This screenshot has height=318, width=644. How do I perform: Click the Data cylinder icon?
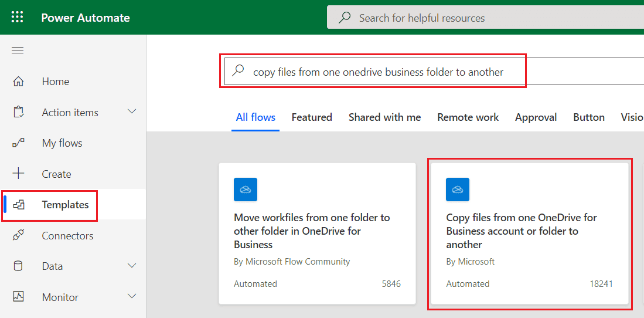coord(19,266)
